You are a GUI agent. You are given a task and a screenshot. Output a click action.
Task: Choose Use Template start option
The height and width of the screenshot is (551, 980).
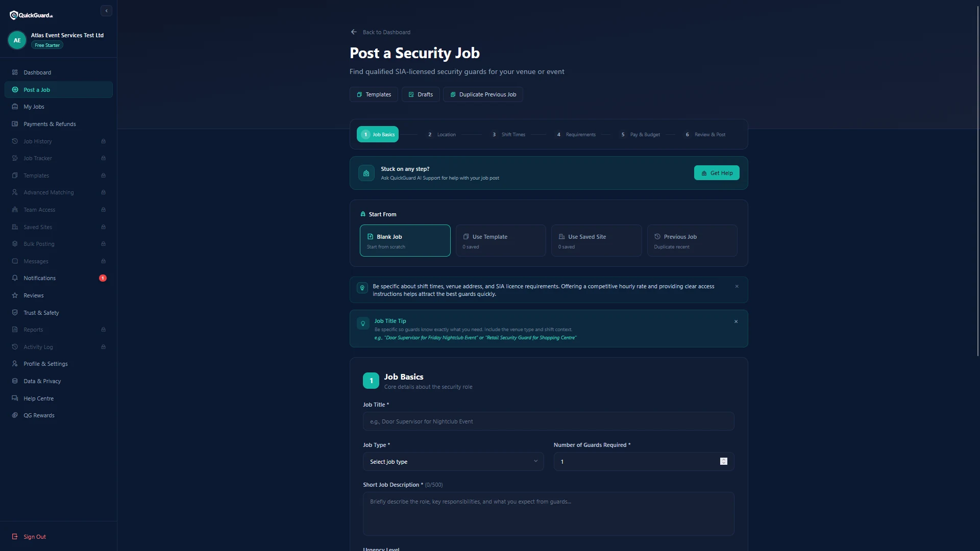501,240
